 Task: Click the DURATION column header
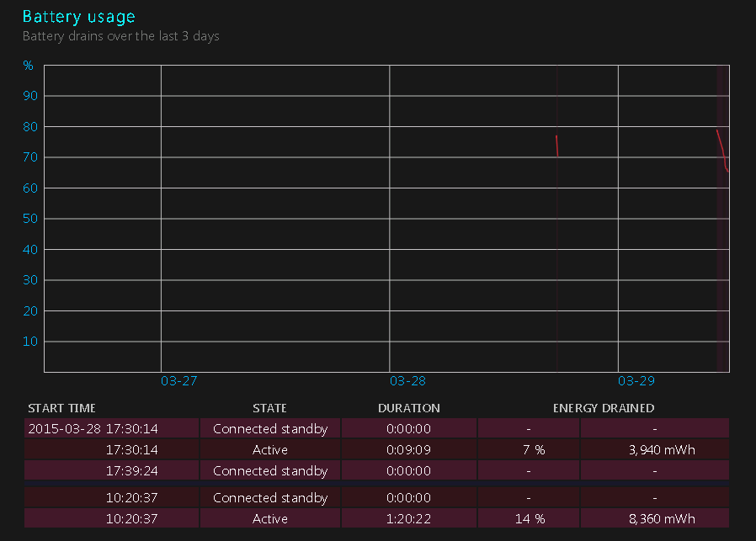coord(409,409)
